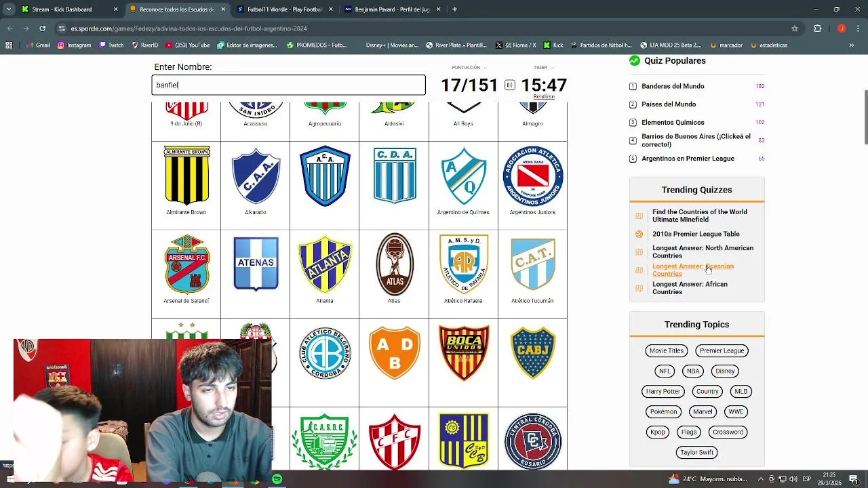Open the Chrome three-dot menu
Image resolution: width=868 pixels, height=488 pixels.
coord(858,28)
